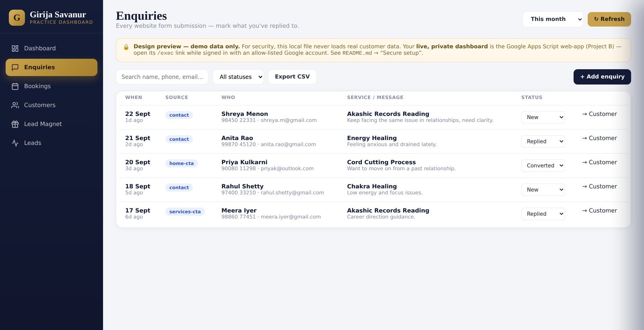This screenshot has width=644, height=330.
Task: Click the Lead Magnet gift icon
Action: (x=15, y=124)
